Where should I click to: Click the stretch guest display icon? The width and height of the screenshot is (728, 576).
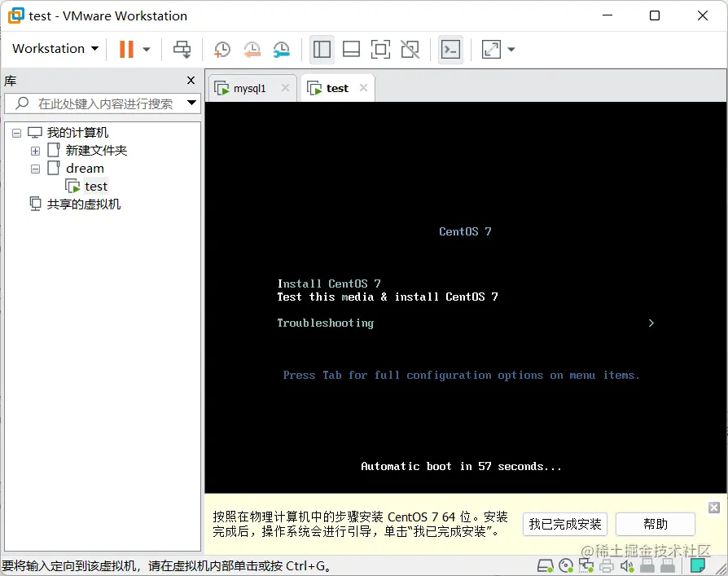(491, 49)
